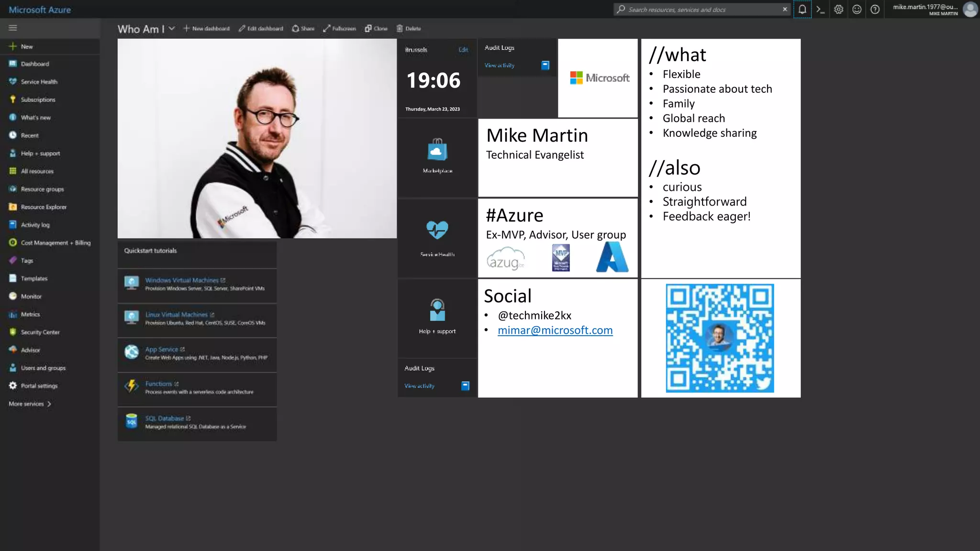Click the mimar@microsoft.com email link
Image resolution: width=980 pixels, height=551 pixels.
click(555, 331)
